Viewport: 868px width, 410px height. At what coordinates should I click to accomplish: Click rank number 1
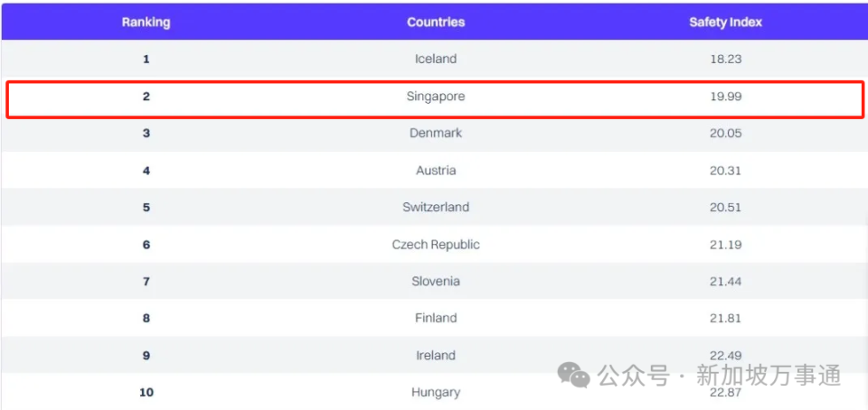pyautogui.click(x=146, y=59)
